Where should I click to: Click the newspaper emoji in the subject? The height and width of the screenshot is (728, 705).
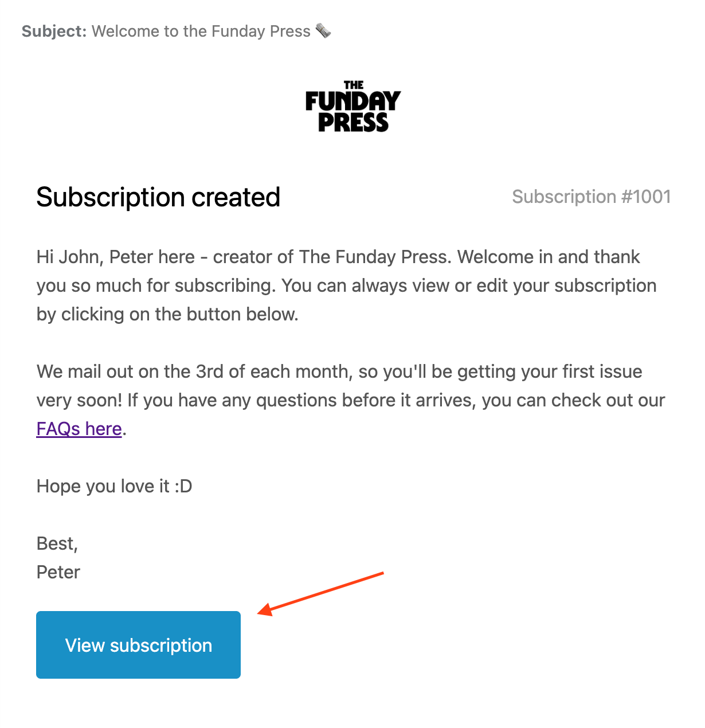[x=323, y=31]
